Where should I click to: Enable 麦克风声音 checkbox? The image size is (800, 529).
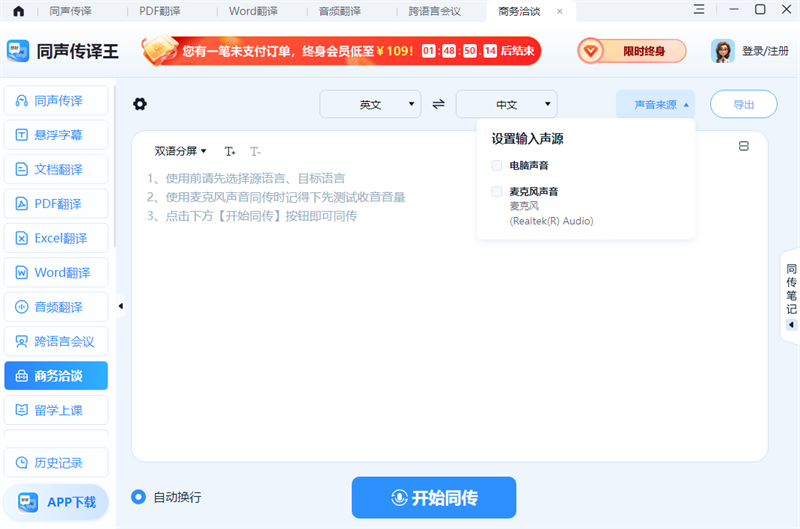[497, 191]
